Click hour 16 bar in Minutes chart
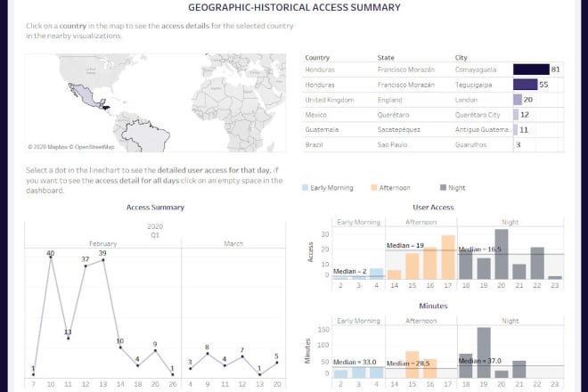Screen dimensions: 588x392 pos(430,368)
